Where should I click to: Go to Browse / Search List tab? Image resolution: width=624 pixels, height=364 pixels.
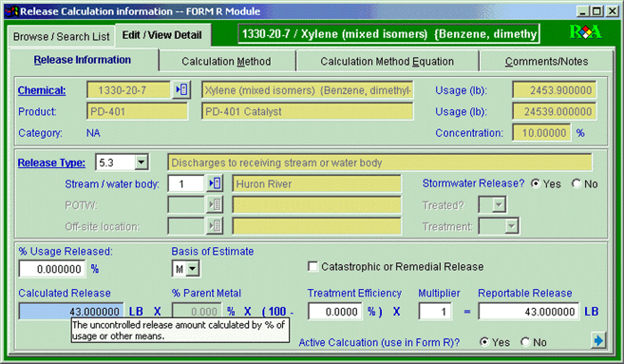[x=61, y=36]
